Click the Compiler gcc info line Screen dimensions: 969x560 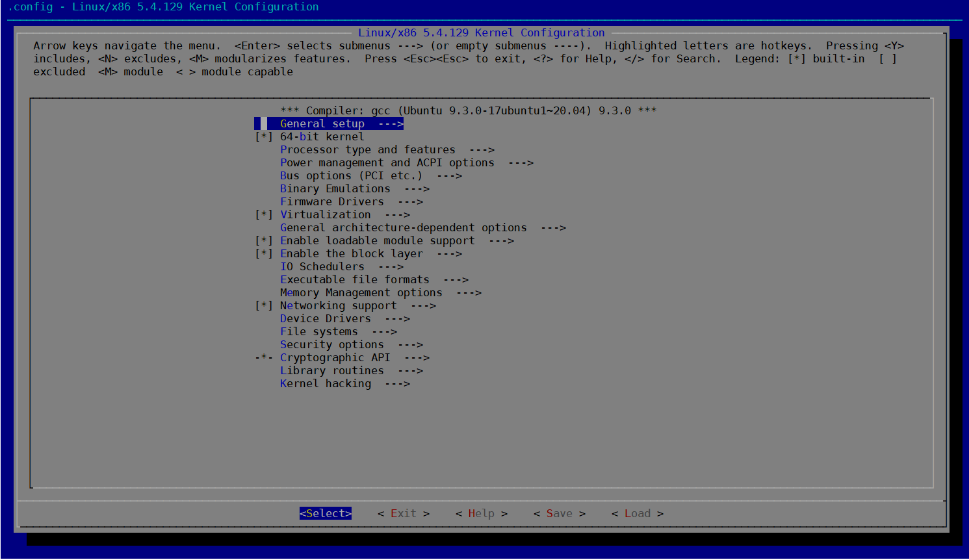pos(468,110)
